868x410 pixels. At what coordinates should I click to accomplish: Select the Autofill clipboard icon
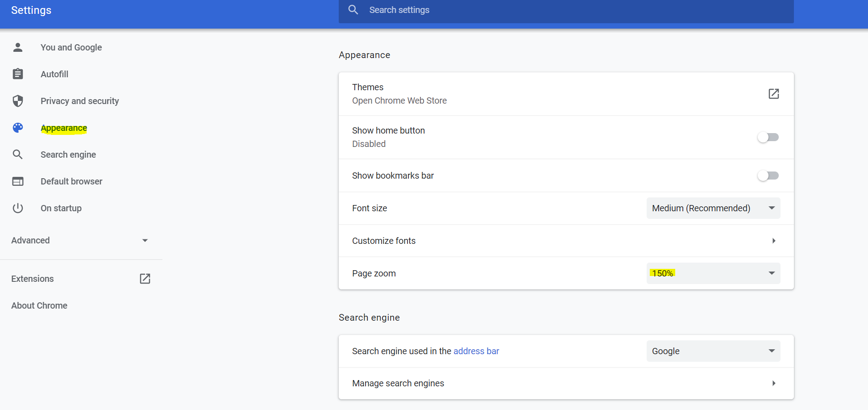(x=17, y=74)
